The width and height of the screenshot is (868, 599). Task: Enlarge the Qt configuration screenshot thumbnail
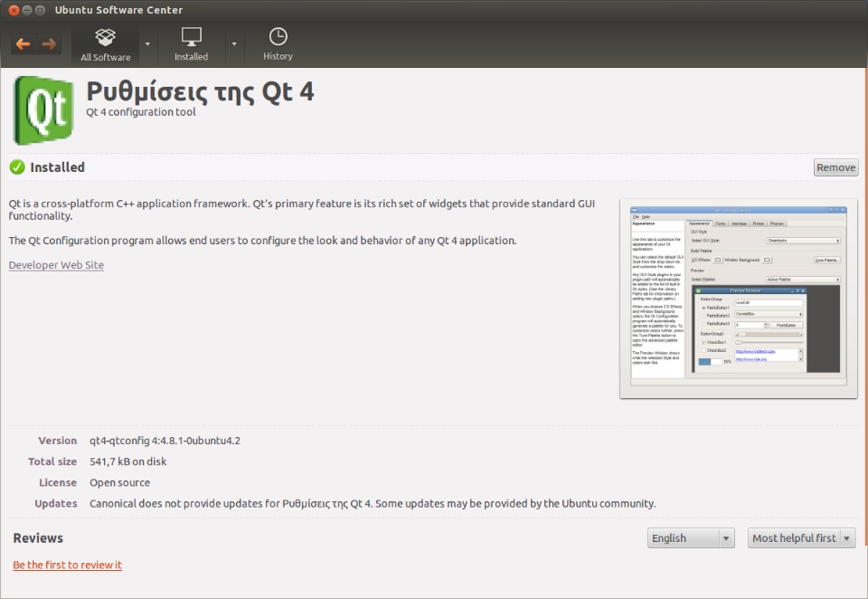(x=739, y=298)
